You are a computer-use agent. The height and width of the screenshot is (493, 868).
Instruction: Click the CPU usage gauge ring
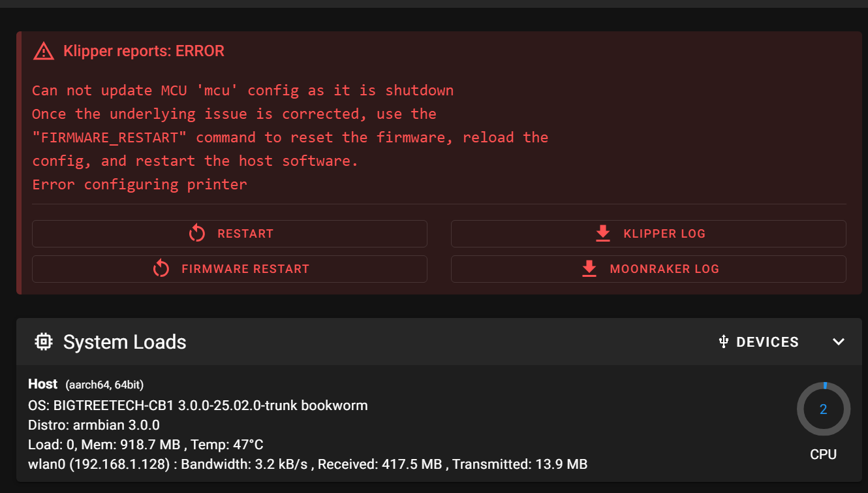tap(824, 409)
